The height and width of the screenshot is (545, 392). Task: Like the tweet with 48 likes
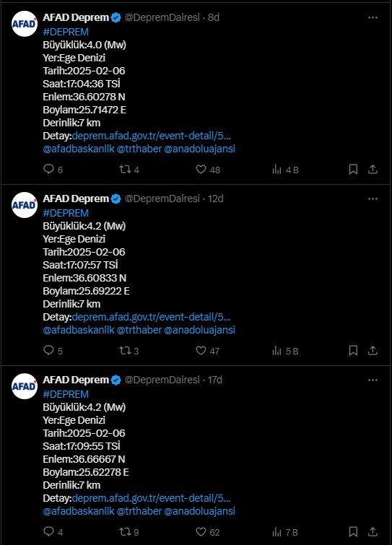pos(201,169)
